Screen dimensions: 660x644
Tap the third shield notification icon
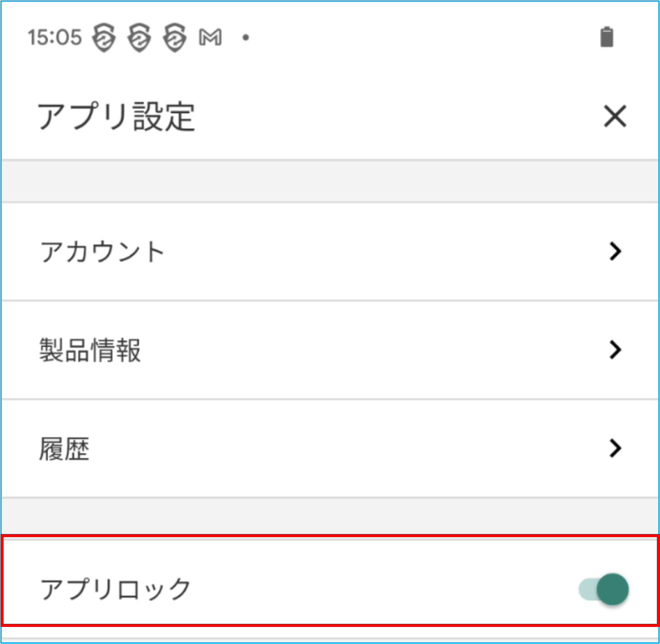pos(175,38)
